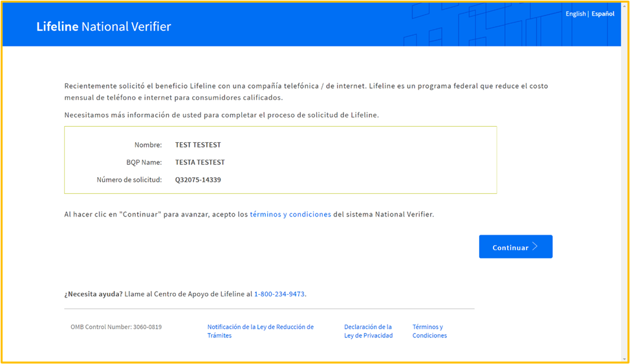The width and height of the screenshot is (630, 364).
Task: Open Declaración de la Ley de Privacidad
Action: click(369, 331)
